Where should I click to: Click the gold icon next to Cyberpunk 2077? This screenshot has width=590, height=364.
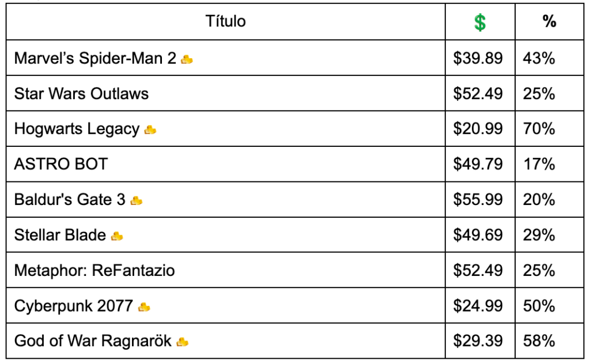click(x=144, y=307)
